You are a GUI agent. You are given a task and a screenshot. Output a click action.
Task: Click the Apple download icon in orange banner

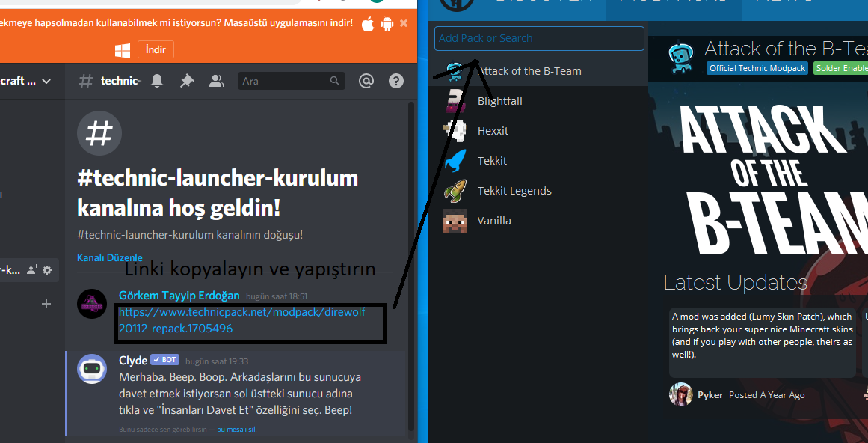368,24
